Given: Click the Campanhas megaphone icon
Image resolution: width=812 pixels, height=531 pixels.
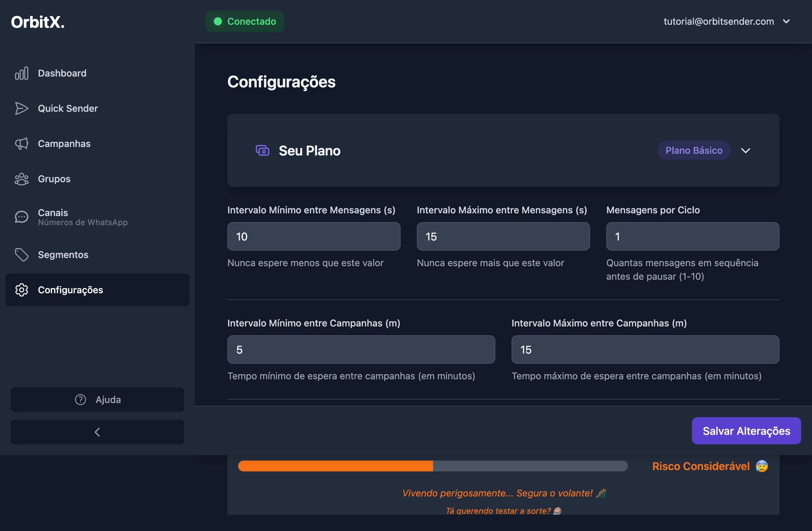Looking at the screenshot, I should (x=22, y=144).
